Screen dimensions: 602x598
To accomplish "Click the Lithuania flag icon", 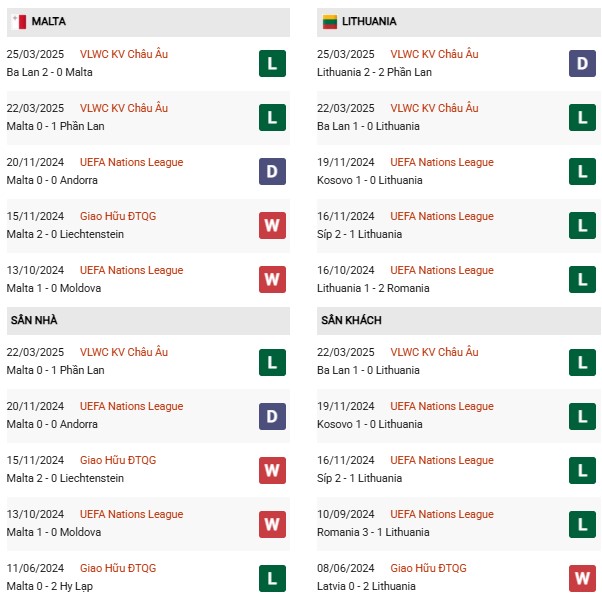I will pyautogui.click(x=329, y=22).
